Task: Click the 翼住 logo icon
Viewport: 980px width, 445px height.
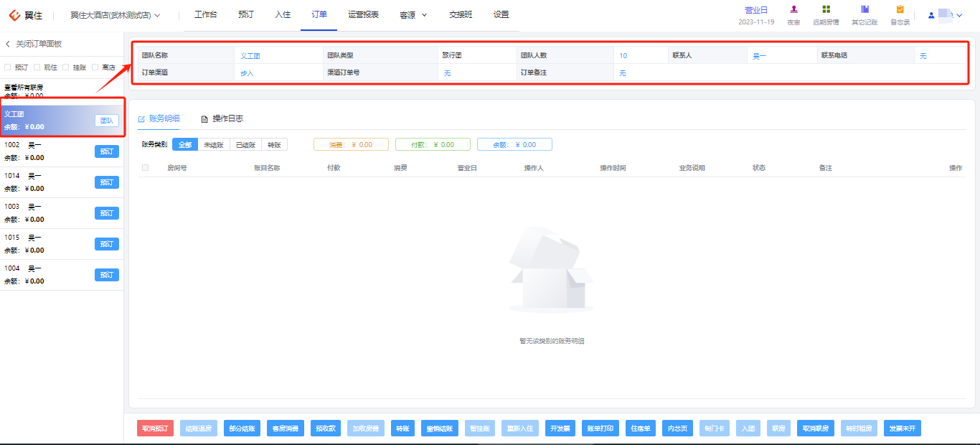Action: point(14,15)
